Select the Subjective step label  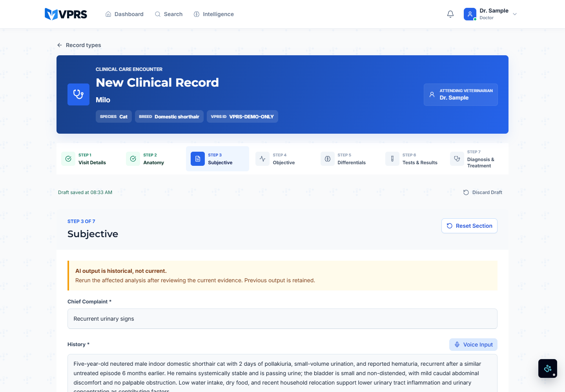(x=220, y=163)
